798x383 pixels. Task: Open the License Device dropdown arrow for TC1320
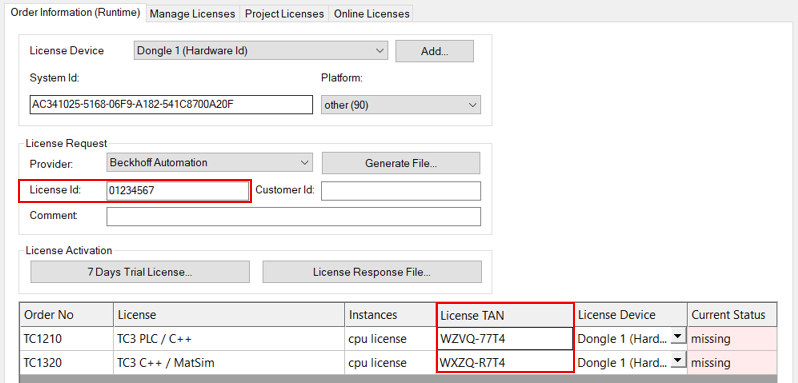tap(678, 360)
